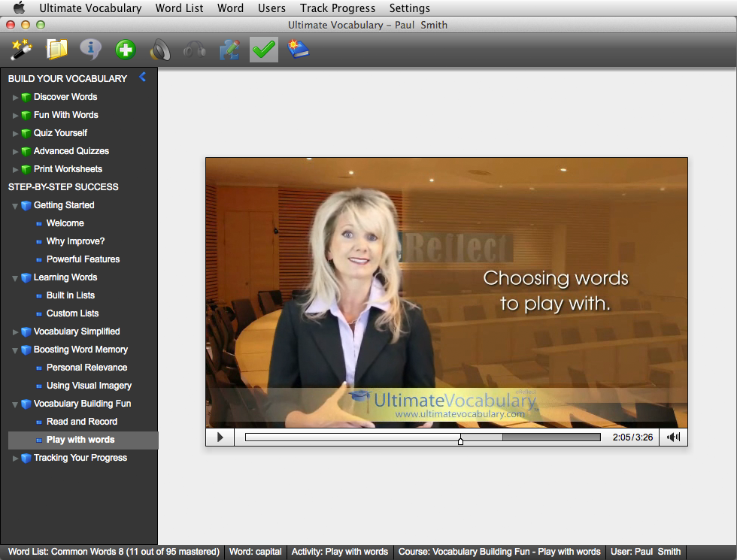Expand Tracking Your Progress section

15,458
